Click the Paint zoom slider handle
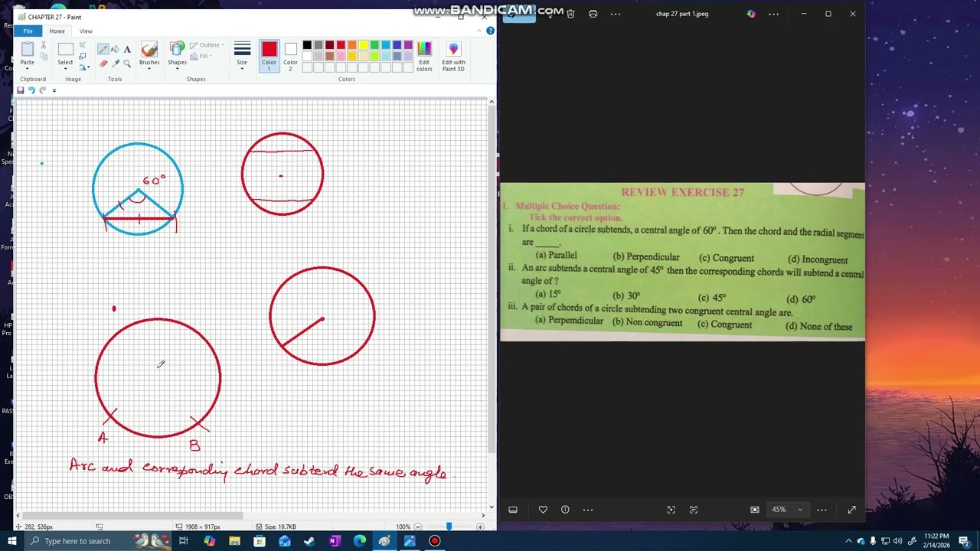The height and width of the screenshot is (551, 980). (449, 527)
